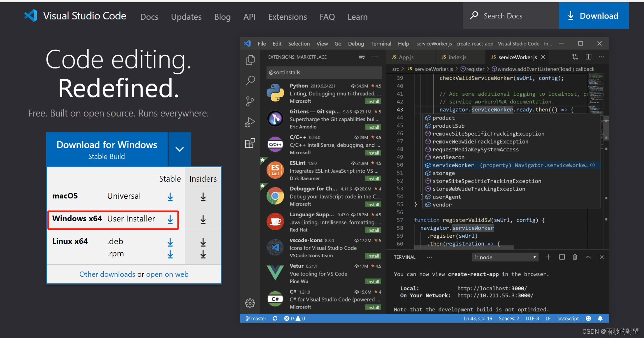The width and height of the screenshot is (644, 338).
Task: Kill the terminal using the trash icon
Action: click(x=575, y=257)
